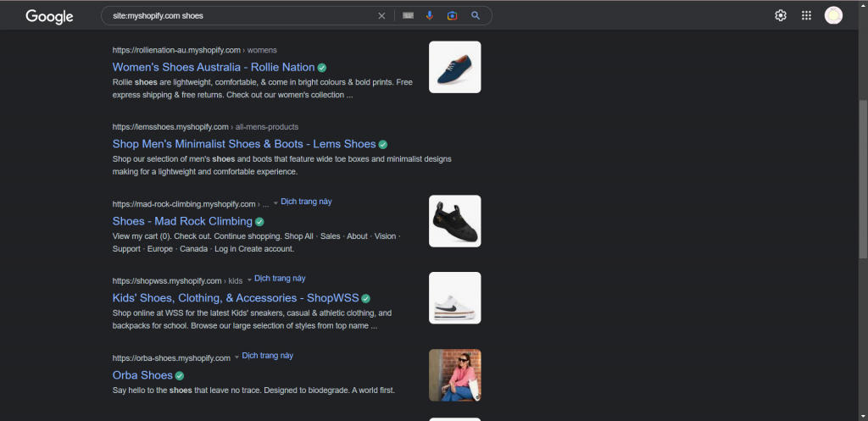Start voice search with the microphone
868x421 pixels.
430,16
